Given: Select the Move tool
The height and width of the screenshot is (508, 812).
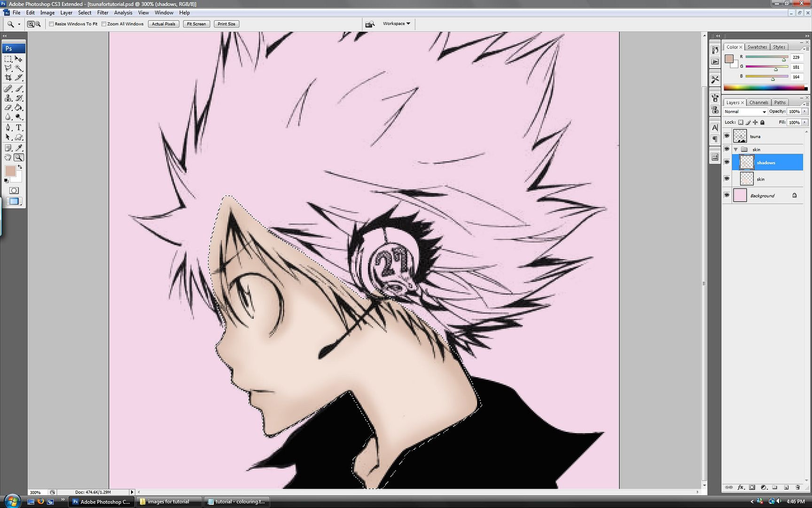Looking at the screenshot, I should click(x=19, y=59).
